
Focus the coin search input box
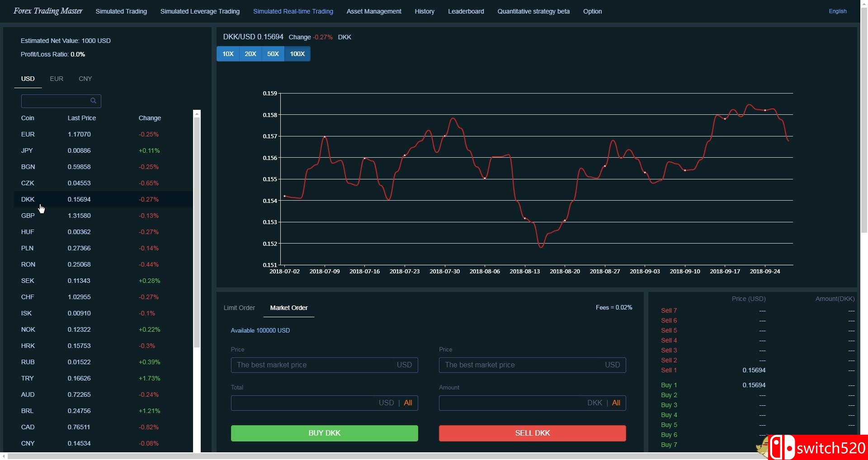[x=55, y=101]
